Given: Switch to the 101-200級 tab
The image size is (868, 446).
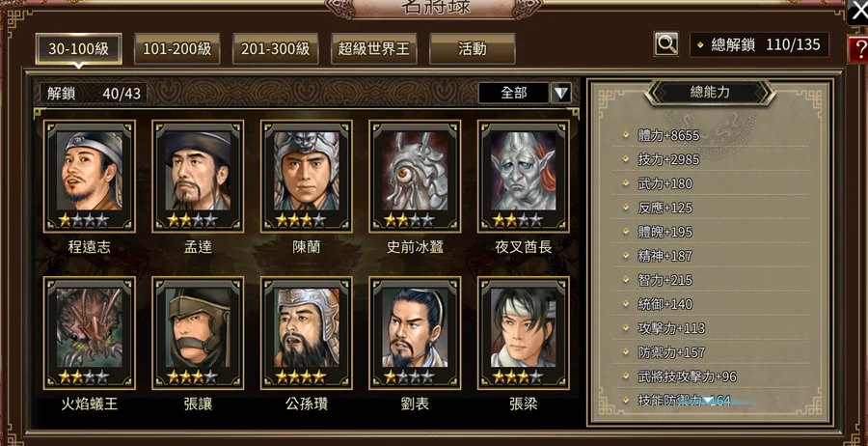Looking at the screenshot, I should (x=177, y=49).
